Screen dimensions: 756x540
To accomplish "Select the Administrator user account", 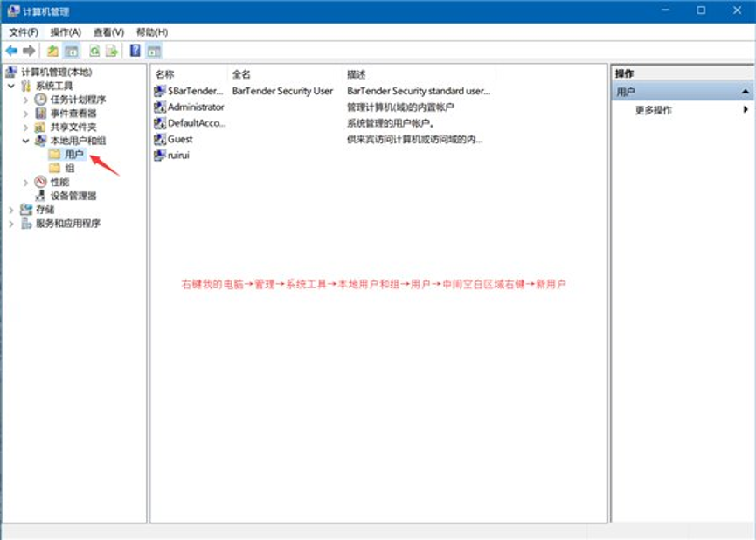I will click(x=196, y=107).
